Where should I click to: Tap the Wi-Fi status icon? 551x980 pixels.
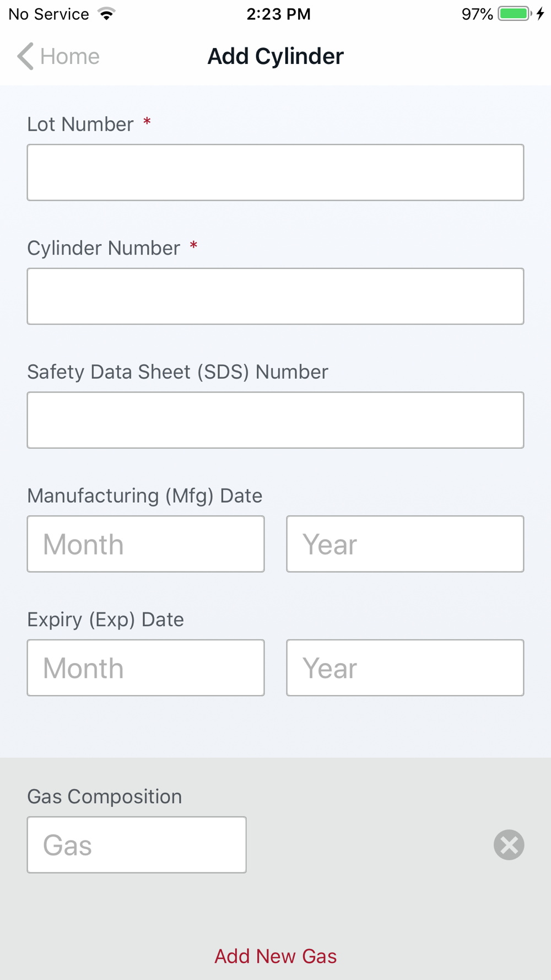pyautogui.click(x=107, y=14)
